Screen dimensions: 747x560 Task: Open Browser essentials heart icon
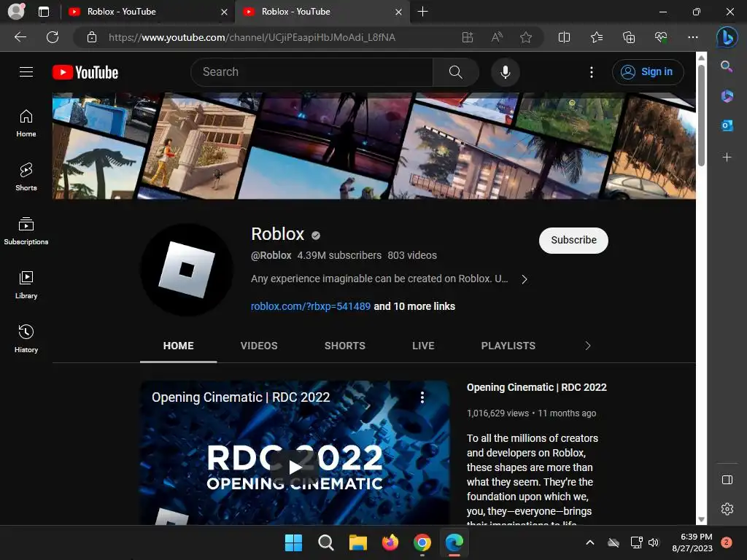pyautogui.click(x=661, y=37)
